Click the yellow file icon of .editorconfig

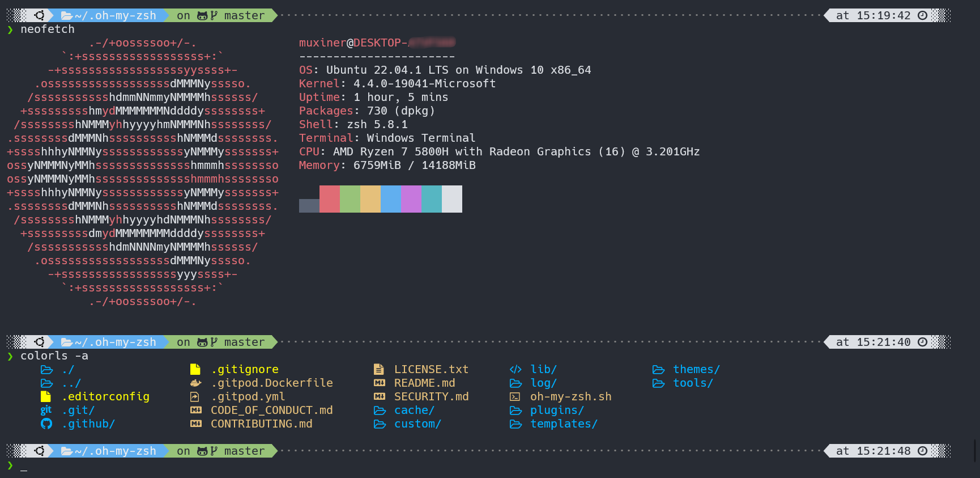46,396
